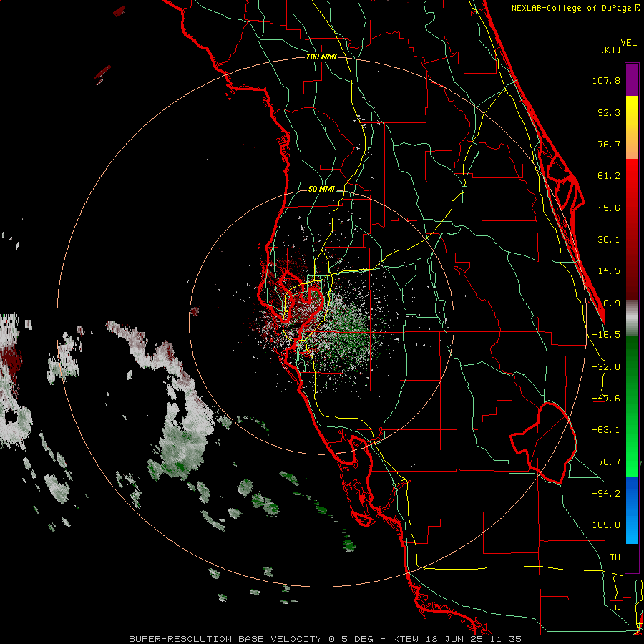644x644 pixels.
Task: Select the 61.2 legend value
Action: (609, 176)
